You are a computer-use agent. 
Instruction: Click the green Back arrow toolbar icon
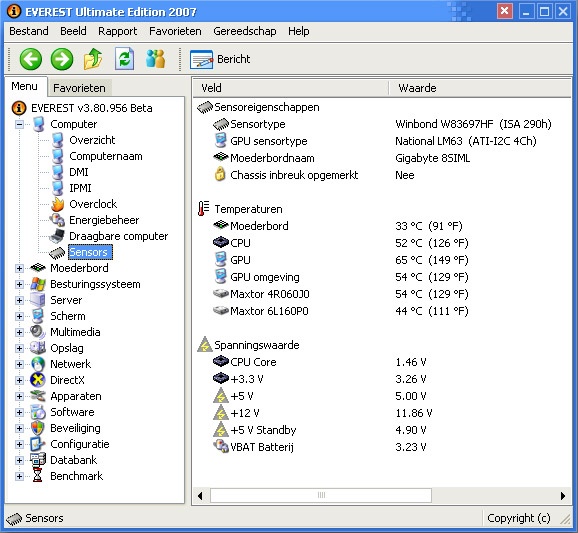pos(31,59)
